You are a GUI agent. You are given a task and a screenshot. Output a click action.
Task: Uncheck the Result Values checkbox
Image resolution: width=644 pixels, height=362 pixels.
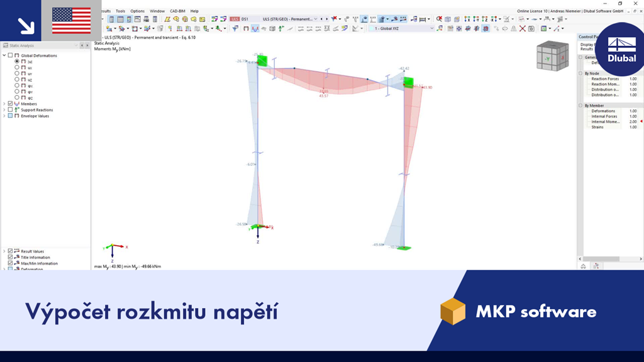click(x=10, y=251)
